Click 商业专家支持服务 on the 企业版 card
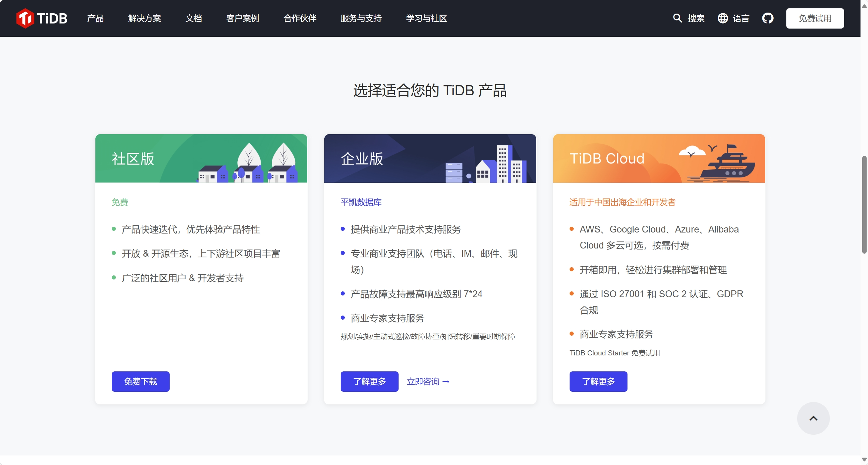The image size is (868, 465). tap(388, 318)
